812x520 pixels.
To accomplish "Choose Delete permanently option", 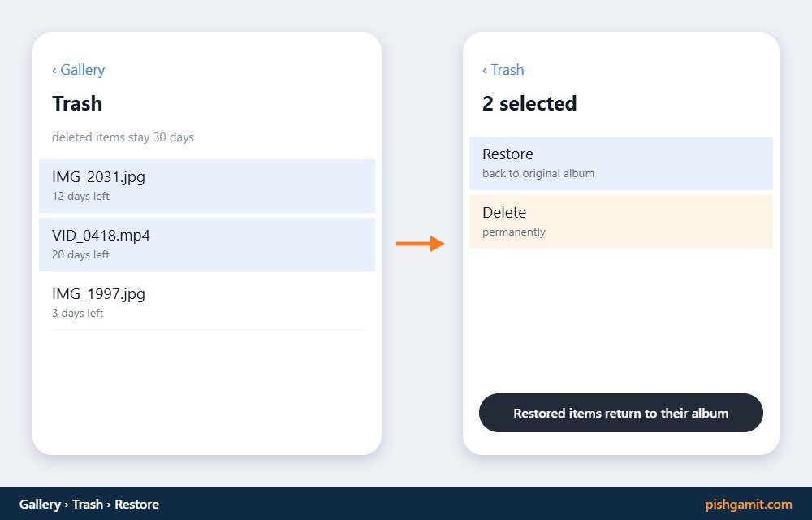I will point(621,222).
